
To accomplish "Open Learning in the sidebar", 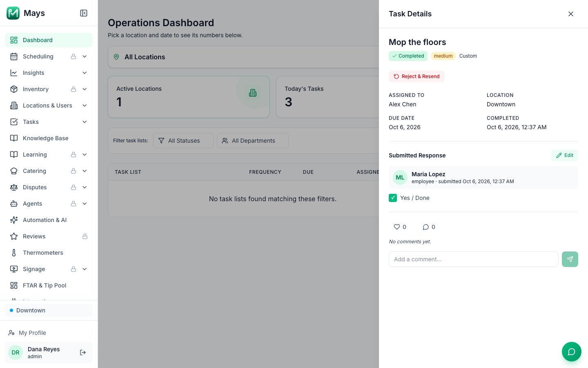I will click(x=49, y=155).
